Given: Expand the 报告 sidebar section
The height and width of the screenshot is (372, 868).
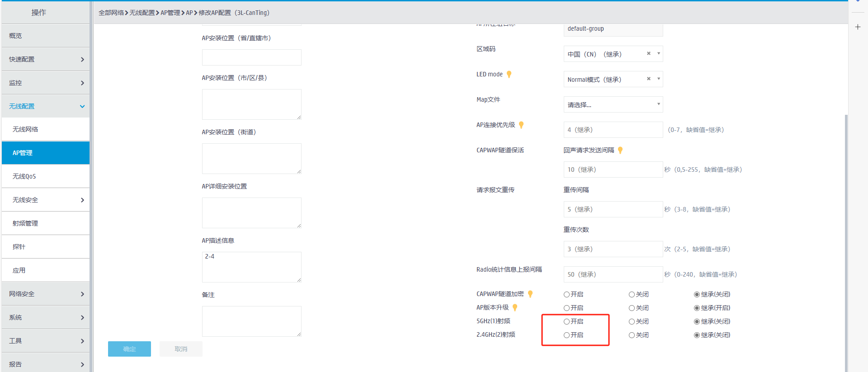Looking at the screenshot, I should click(46, 363).
